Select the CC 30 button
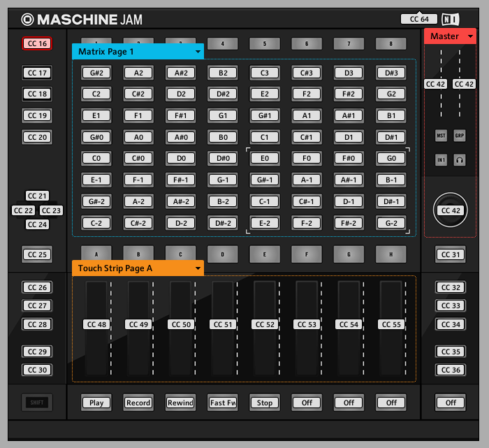Image resolution: width=489 pixels, height=448 pixels. [x=37, y=370]
